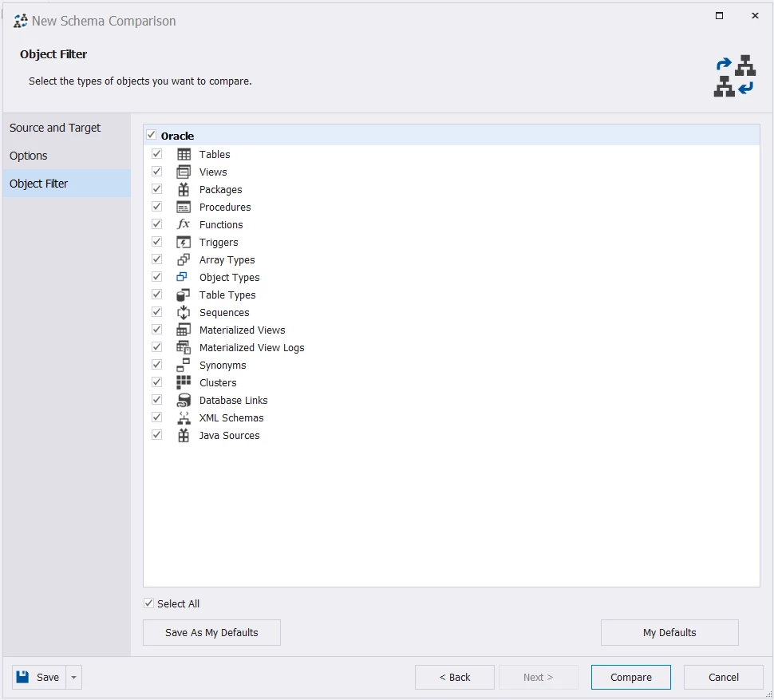
Task: Open the Options page
Action: click(x=67, y=156)
